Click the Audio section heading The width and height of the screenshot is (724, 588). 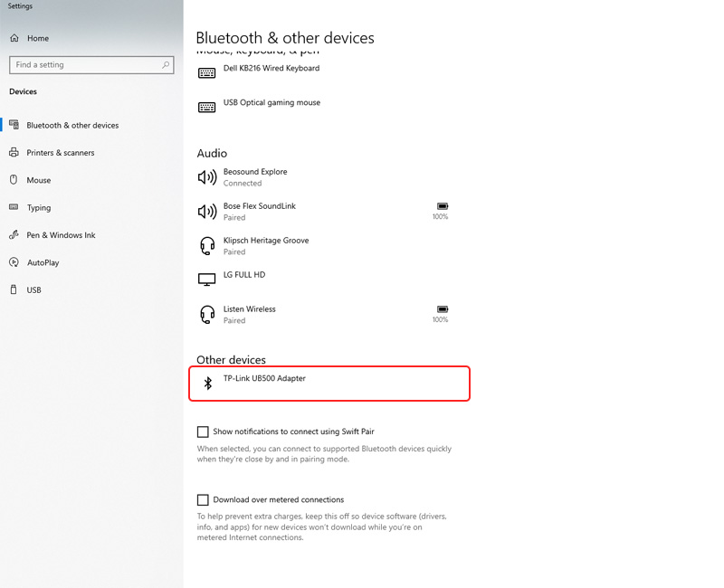click(x=212, y=153)
